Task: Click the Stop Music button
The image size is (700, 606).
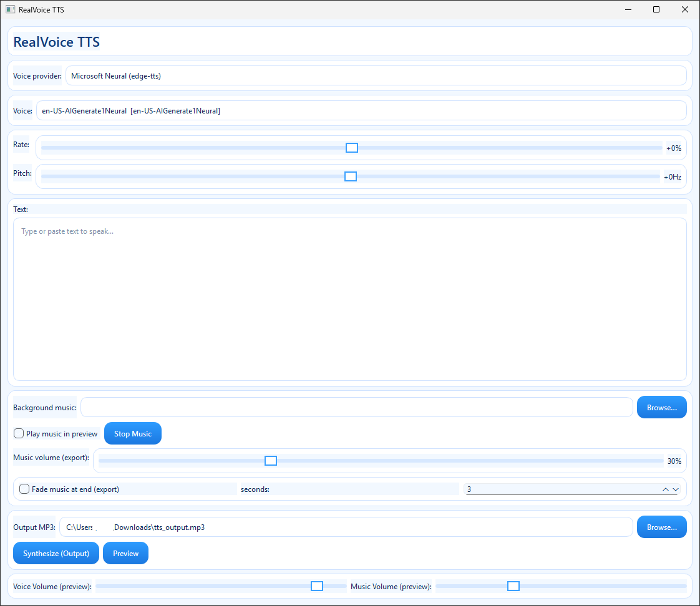Action: [133, 433]
